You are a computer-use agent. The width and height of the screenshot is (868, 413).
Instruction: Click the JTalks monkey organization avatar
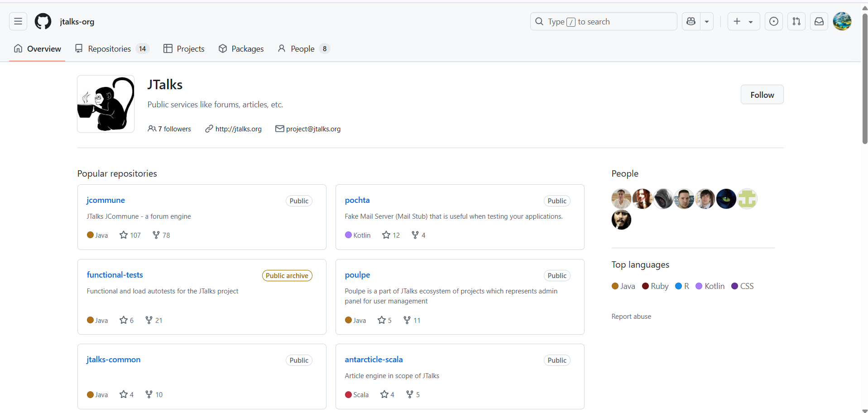point(106,104)
